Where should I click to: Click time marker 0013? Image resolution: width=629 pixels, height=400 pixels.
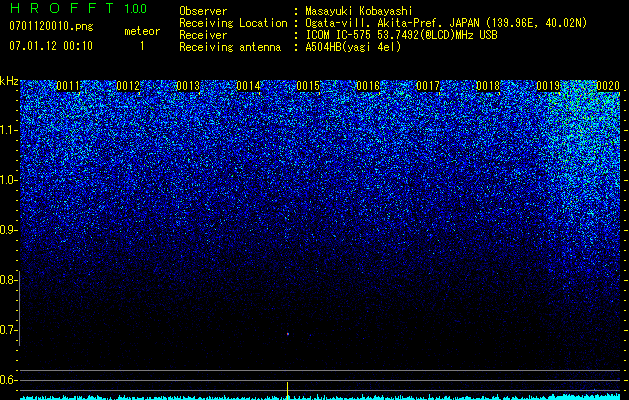(x=188, y=86)
